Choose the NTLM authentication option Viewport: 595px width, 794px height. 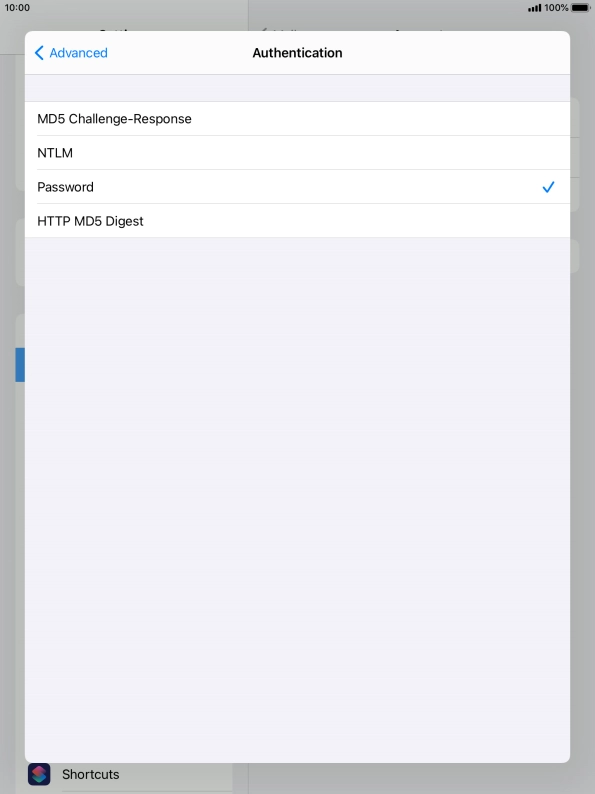(297, 152)
